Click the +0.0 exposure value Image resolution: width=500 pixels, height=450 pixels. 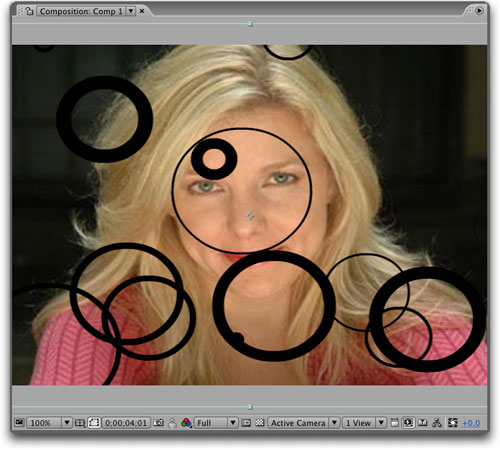pos(471,423)
